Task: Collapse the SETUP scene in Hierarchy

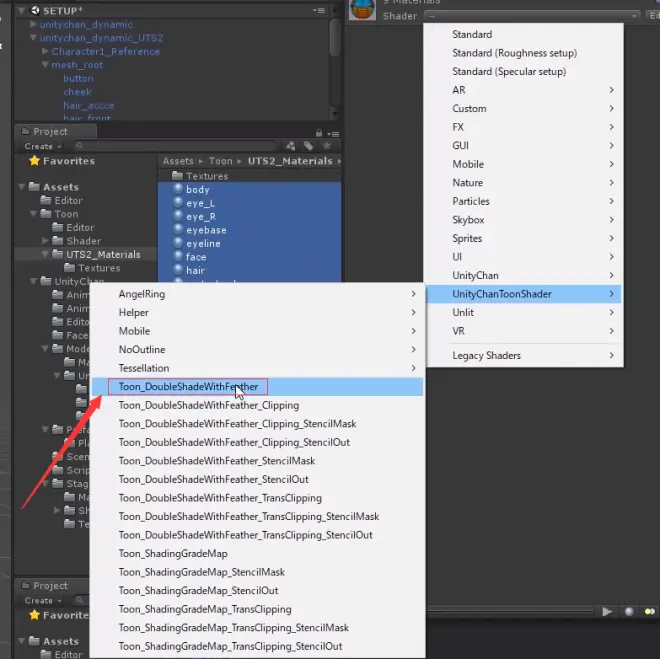Action: click(x=21, y=11)
